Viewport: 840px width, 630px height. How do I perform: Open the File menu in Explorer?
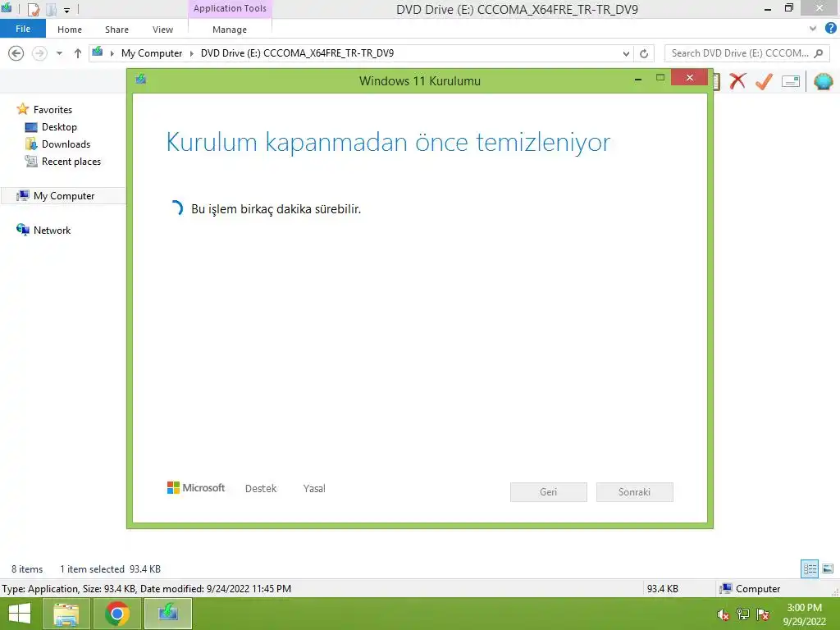pyautogui.click(x=23, y=29)
